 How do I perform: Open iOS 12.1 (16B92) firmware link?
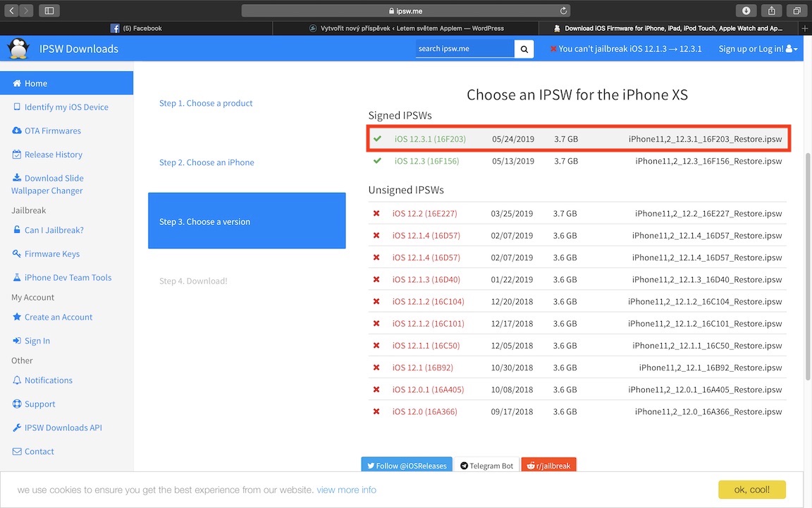coord(423,368)
